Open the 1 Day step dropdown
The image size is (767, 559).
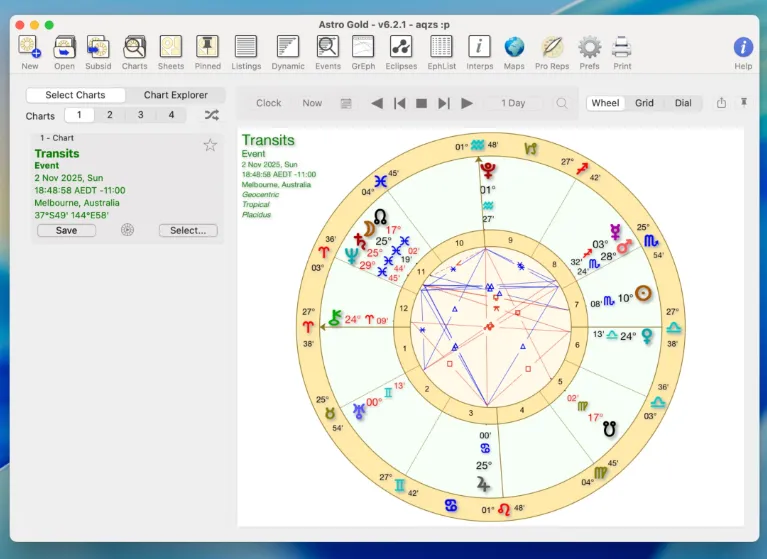coord(513,103)
